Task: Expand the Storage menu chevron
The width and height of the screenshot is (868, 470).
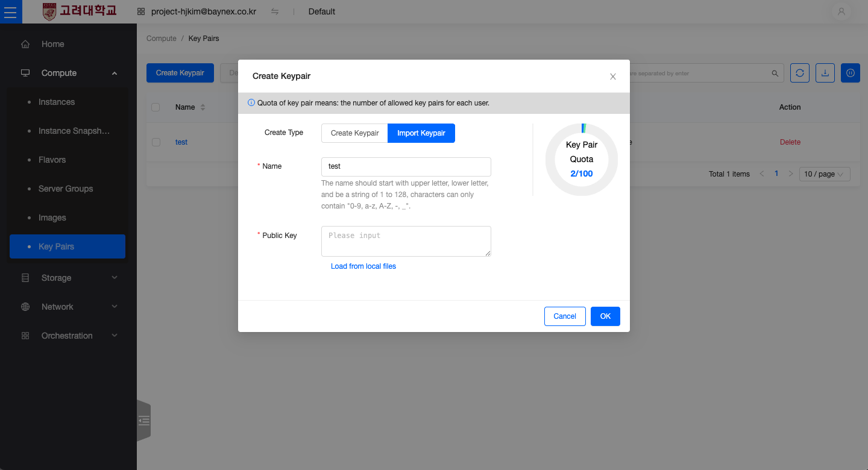Action: 115,278
